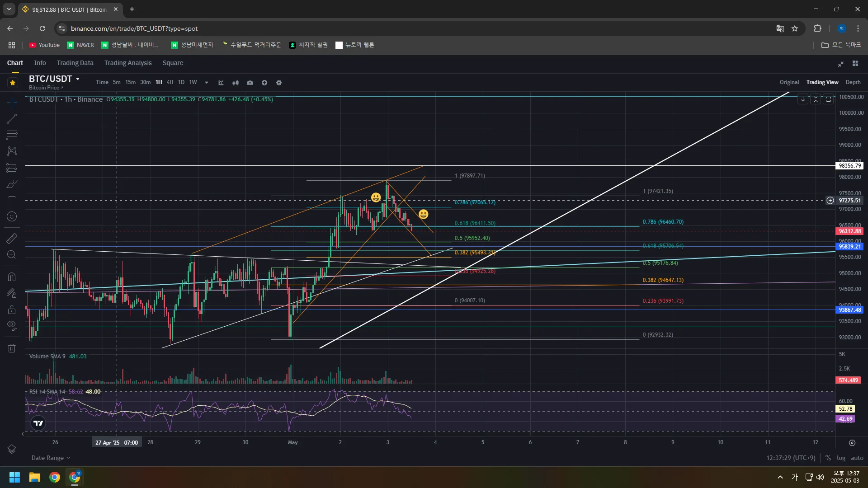868x488 pixels.
Task: Expand the Date Range selector
Action: [51, 458]
